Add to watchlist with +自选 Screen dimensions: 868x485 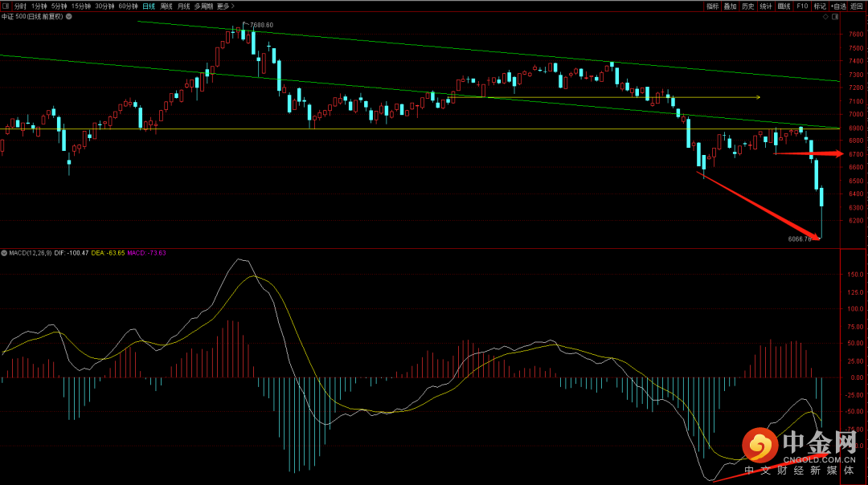pos(838,6)
